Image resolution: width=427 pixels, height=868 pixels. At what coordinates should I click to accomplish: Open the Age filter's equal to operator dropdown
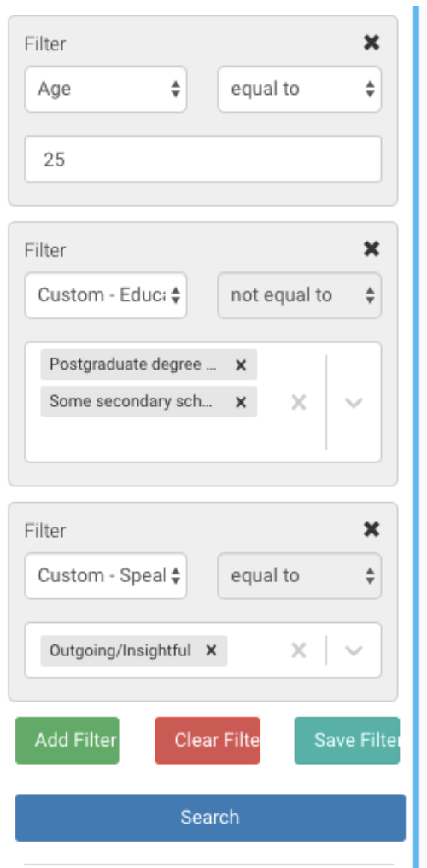(x=300, y=89)
